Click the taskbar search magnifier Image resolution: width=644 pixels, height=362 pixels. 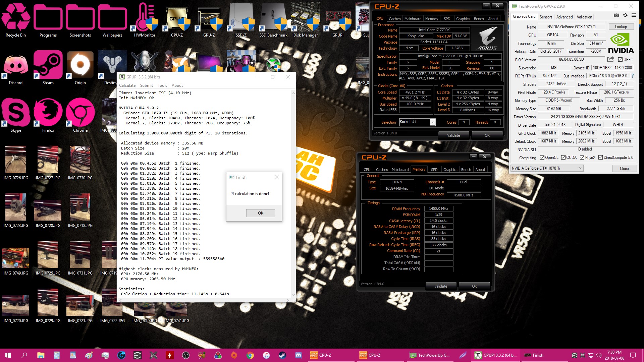24,355
